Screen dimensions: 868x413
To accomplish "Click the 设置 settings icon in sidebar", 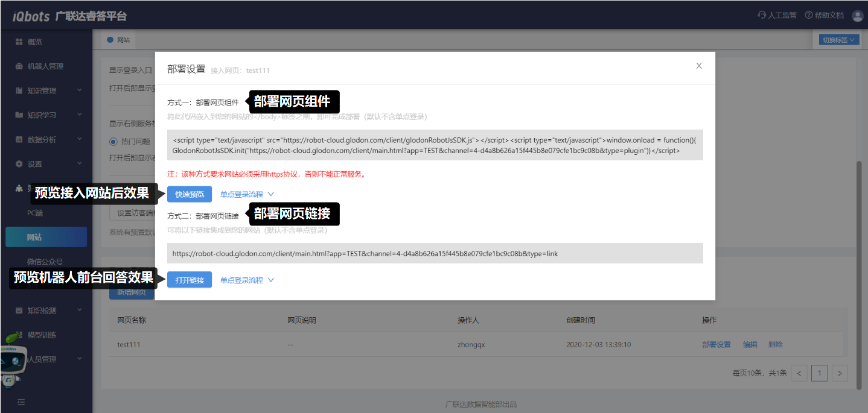I will pyautogui.click(x=19, y=164).
